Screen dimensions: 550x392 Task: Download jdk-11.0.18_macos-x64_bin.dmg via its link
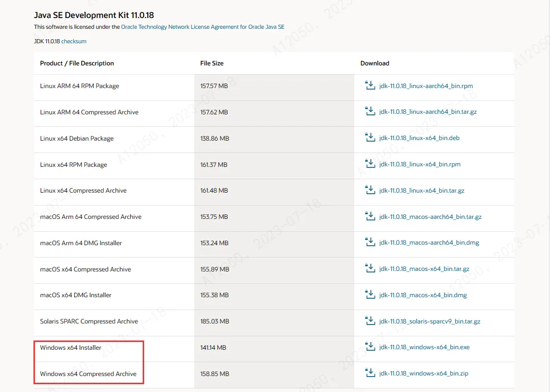point(423,296)
